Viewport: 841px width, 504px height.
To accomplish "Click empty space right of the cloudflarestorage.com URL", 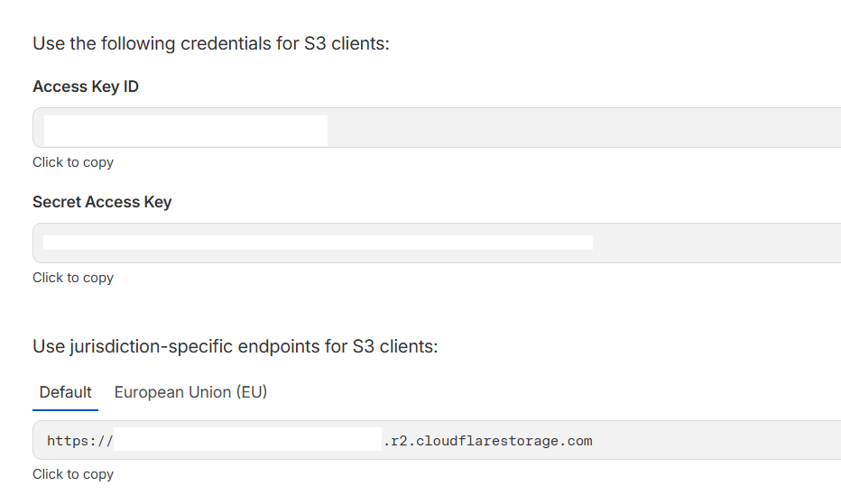I will point(713,441).
